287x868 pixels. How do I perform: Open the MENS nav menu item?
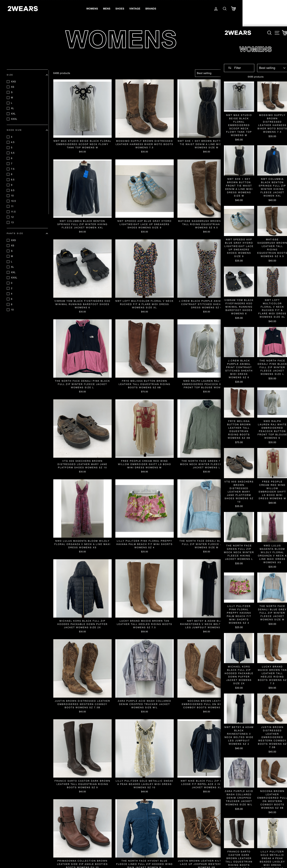(x=107, y=9)
